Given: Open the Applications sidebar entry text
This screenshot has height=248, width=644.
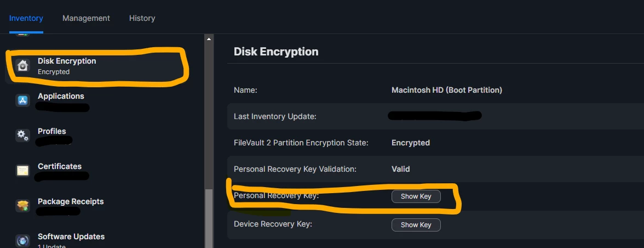Looking at the screenshot, I should point(61,96).
